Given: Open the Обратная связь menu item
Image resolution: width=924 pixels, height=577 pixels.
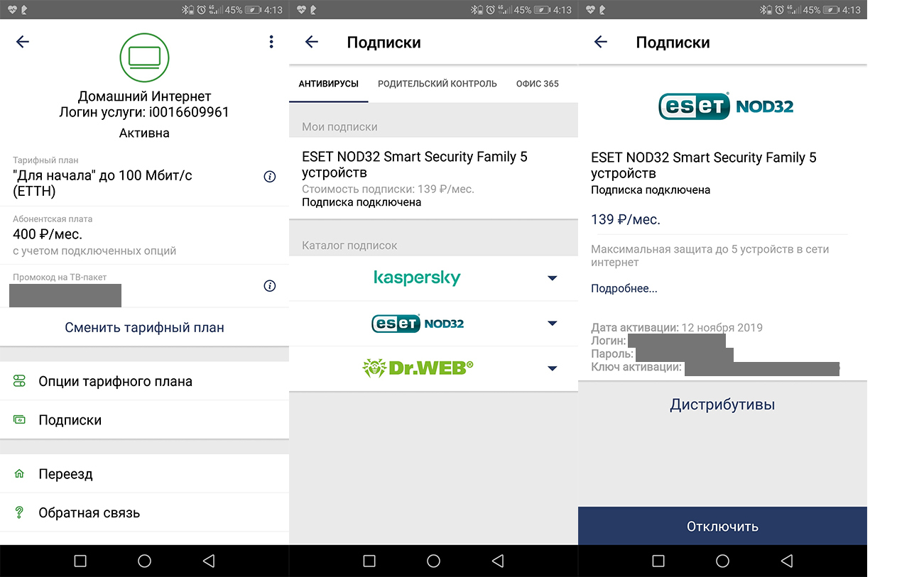Looking at the screenshot, I should [144, 512].
